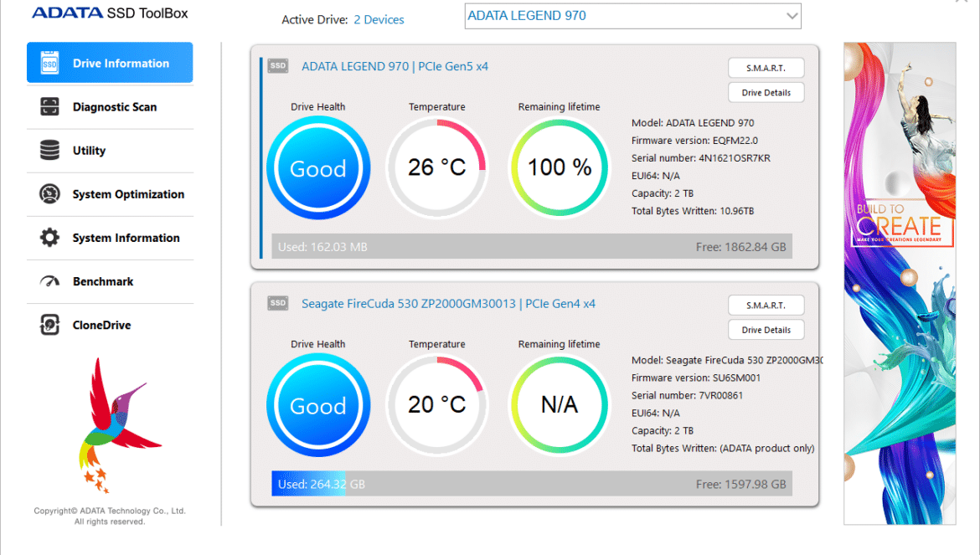This screenshot has width=980, height=555.
Task: Click Seagate FireCuda 530 PCIe Gen4 x4 title
Action: [448, 303]
